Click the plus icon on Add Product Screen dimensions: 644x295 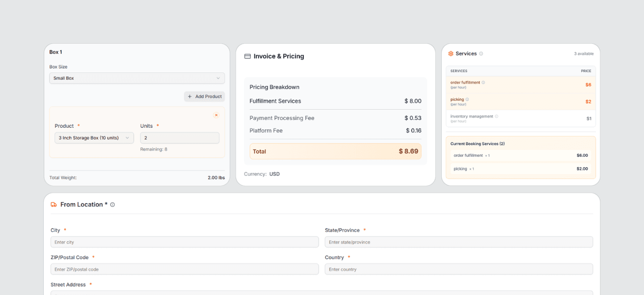[189, 96]
